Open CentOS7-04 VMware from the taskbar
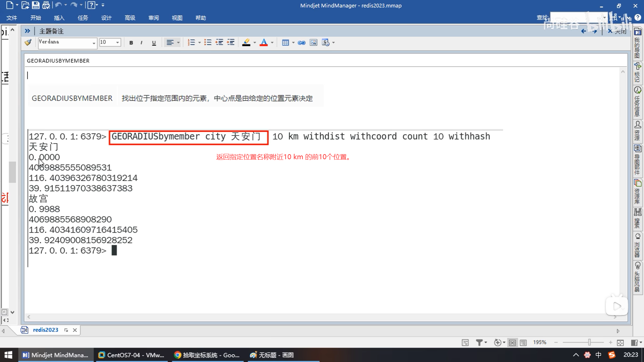The width and height of the screenshot is (644, 362). 131,355
